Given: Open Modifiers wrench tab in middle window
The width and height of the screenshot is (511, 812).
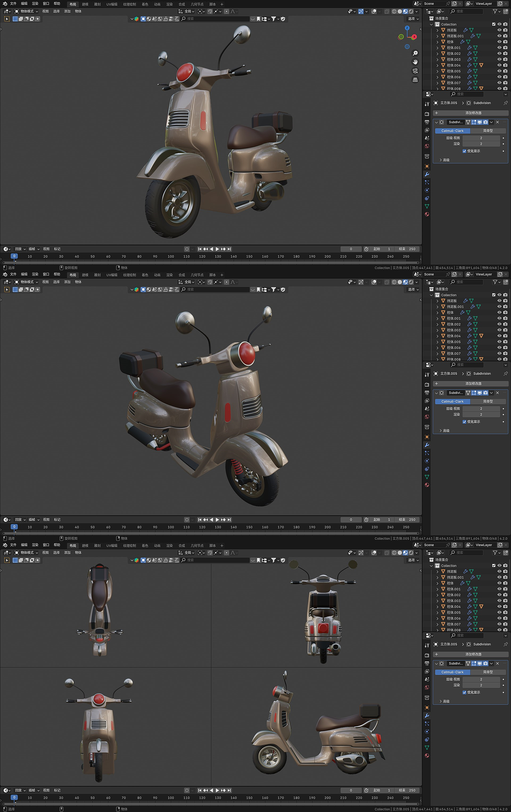Looking at the screenshot, I should point(427,445).
